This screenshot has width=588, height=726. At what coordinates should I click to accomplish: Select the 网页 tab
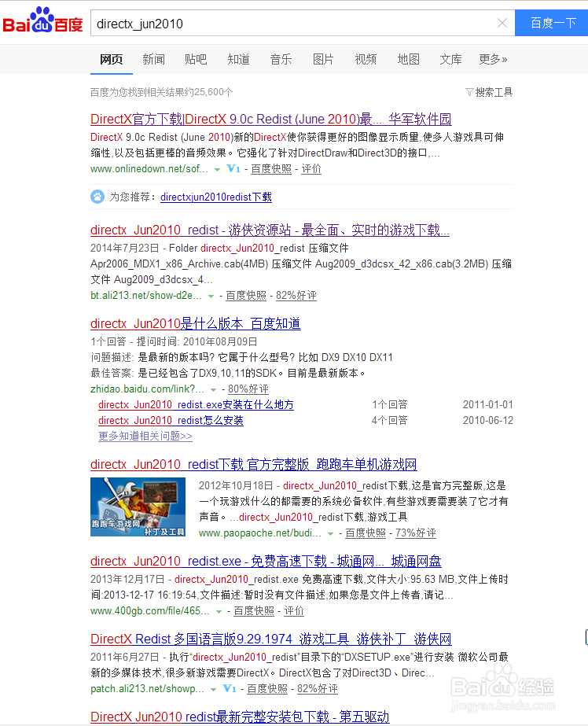click(x=112, y=59)
